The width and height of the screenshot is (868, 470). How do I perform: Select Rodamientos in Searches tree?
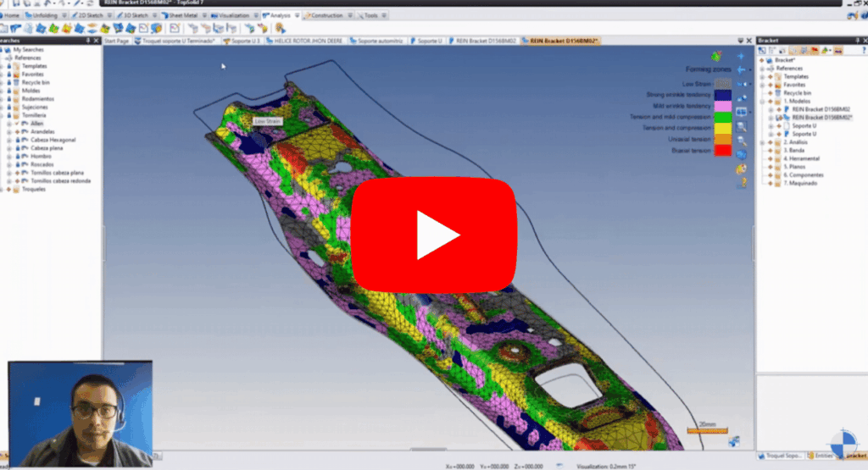(38, 99)
